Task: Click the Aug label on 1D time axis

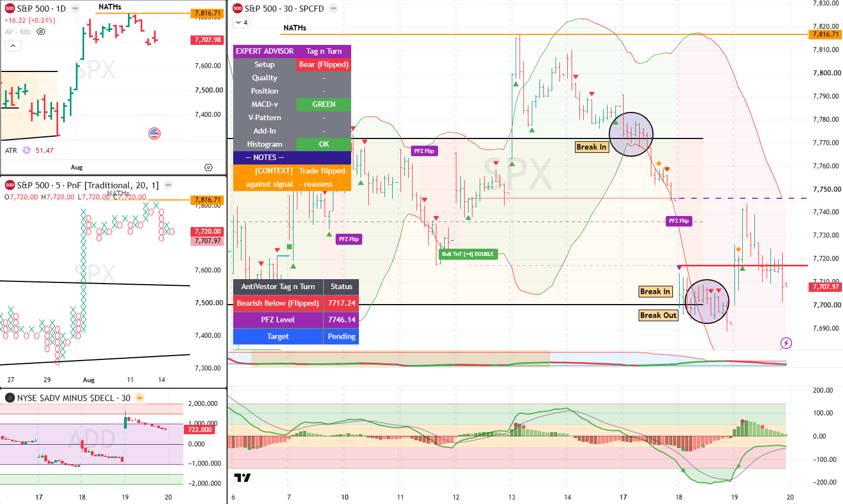Action: tap(76, 167)
